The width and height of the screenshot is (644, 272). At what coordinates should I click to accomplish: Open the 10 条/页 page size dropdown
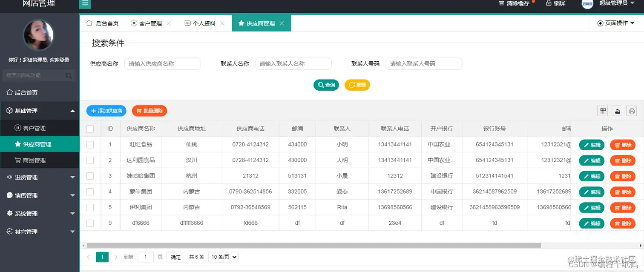[223, 257]
